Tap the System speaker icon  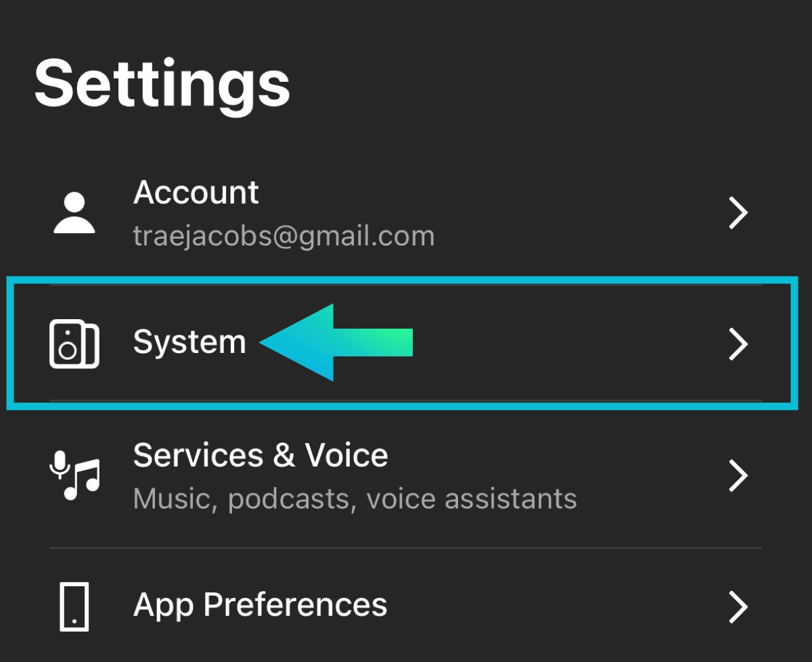(x=74, y=344)
